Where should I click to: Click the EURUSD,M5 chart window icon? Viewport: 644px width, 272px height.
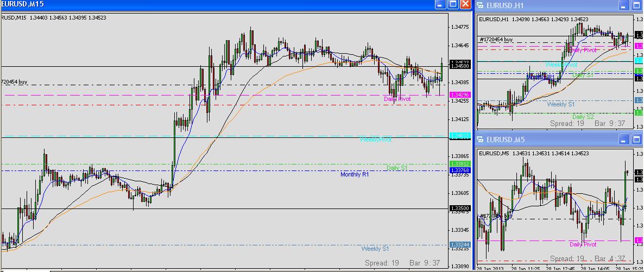click(481, 140)
